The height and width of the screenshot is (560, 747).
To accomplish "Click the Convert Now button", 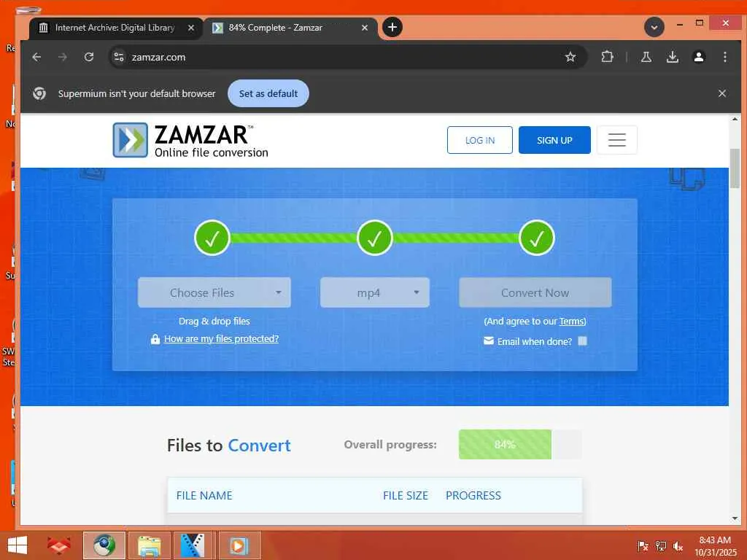I will coord(535,292).
